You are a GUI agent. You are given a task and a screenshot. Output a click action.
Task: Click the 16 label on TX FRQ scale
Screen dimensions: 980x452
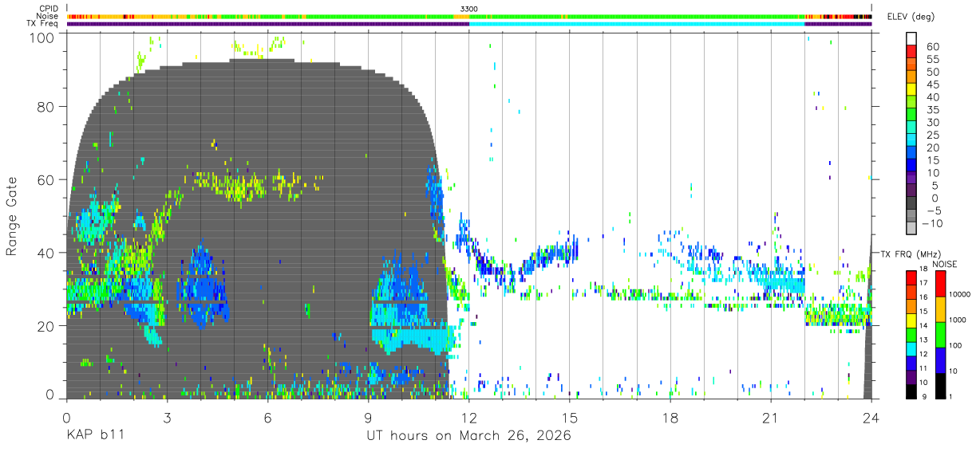923,297
